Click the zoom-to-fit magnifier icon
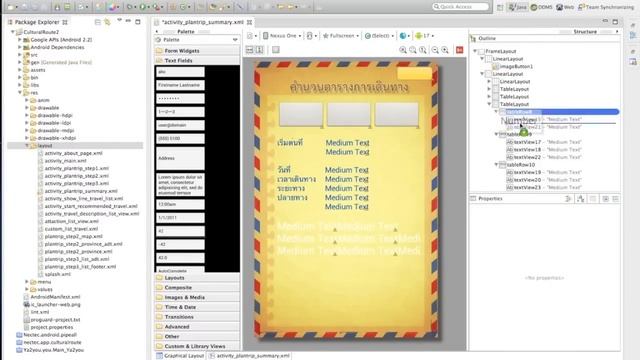This screenshot has width=640, height=360. pyautogui.click(x=413, y=50)
